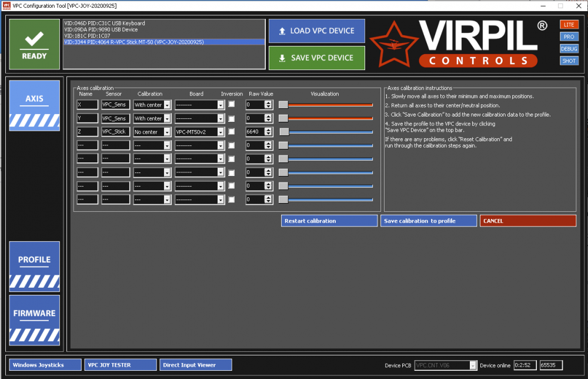Image resolution: width=588 pixels, height=379 pixels.
Task: Toggle inversion for X axis
Action: (x=232, y=104)
